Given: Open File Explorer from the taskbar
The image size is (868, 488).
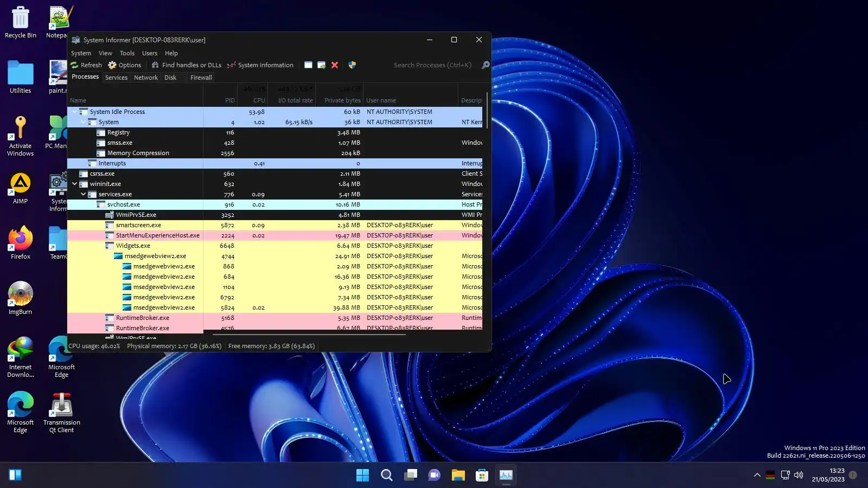Looking at the screenshot, I should (x=458, y=476).
